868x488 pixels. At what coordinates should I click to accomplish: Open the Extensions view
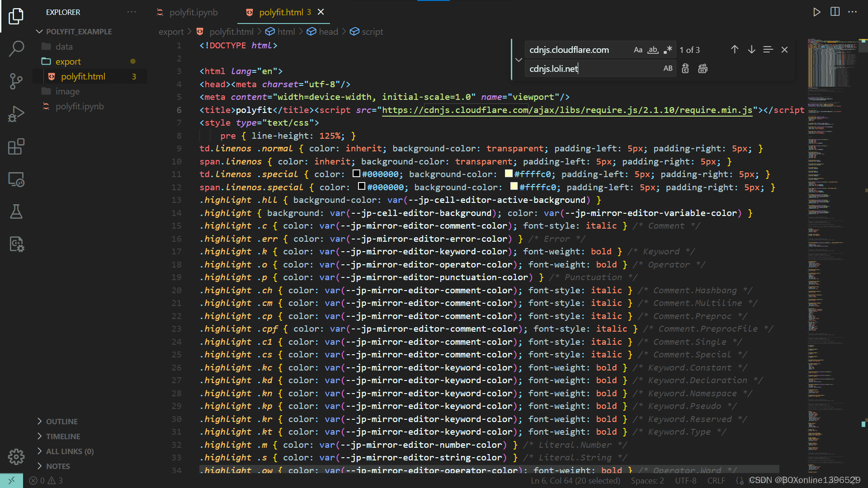point(16,147)
